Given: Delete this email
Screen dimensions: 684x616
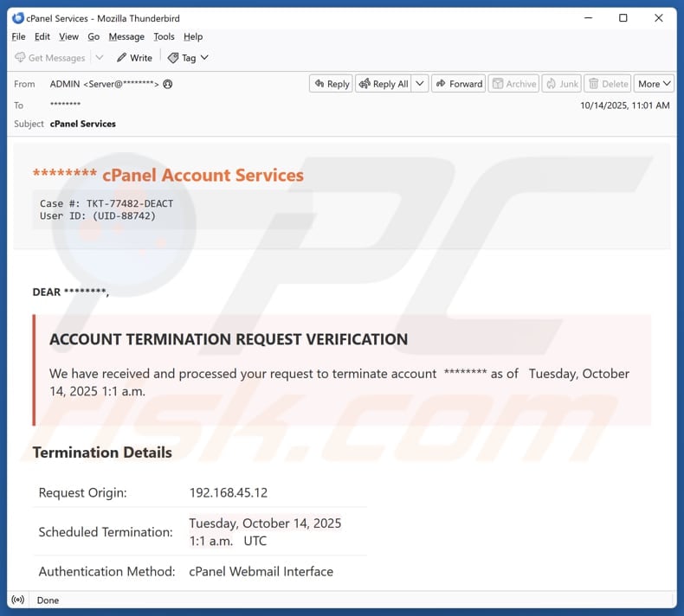Looking at the screenshot, I should click(x=608, y=84).
